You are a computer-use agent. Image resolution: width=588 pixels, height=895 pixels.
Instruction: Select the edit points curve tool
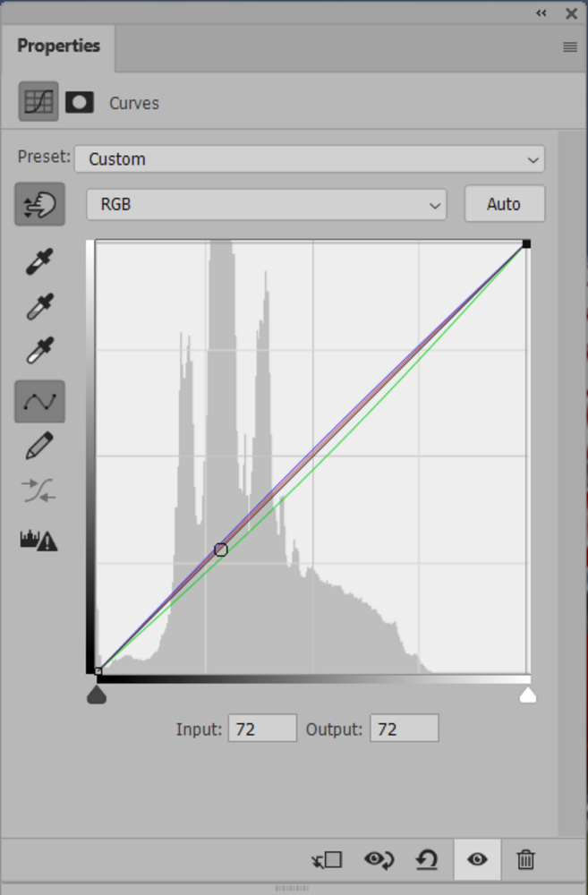tap(39, 401)
